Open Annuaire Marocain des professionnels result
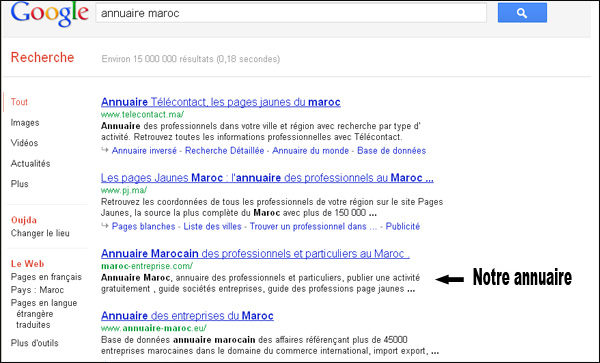The height and width of the screenshot is (363, 600). 255,254
